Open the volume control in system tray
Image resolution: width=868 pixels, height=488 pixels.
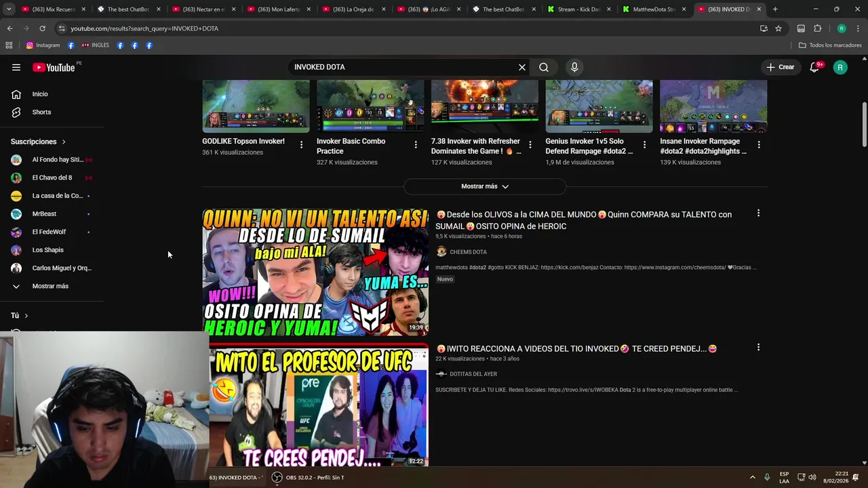coord(812,477)
